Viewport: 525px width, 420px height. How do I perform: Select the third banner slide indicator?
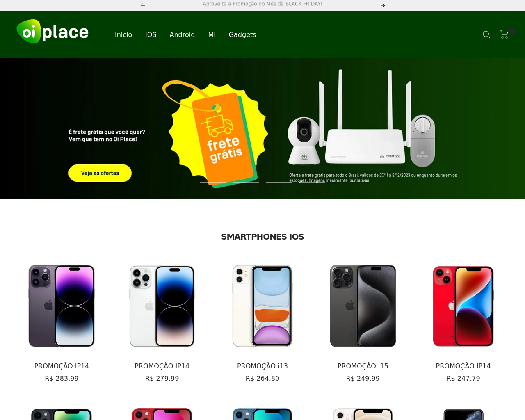(x=279, y=182)
